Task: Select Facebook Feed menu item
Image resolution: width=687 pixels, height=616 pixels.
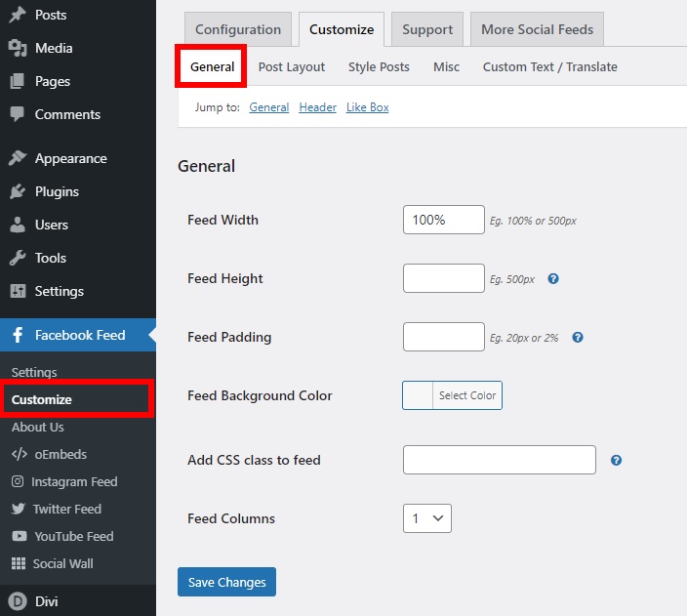Action: (78, 335)
